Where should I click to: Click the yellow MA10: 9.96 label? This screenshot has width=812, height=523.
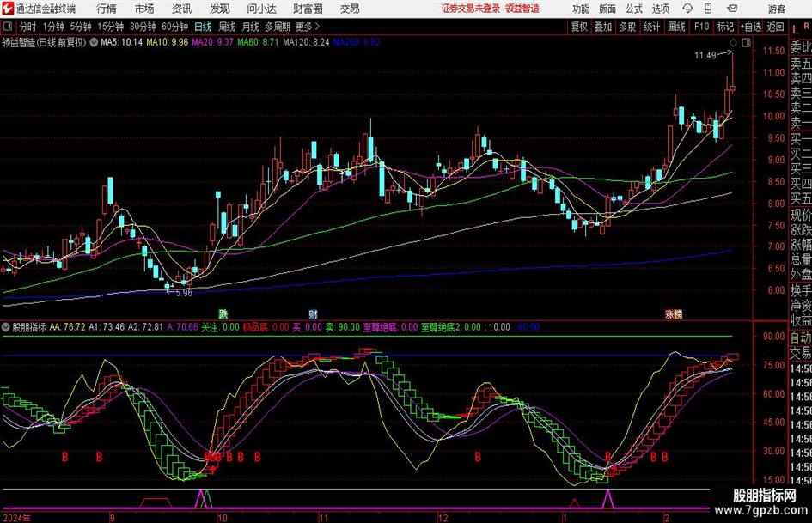click(x=168, y=42)
